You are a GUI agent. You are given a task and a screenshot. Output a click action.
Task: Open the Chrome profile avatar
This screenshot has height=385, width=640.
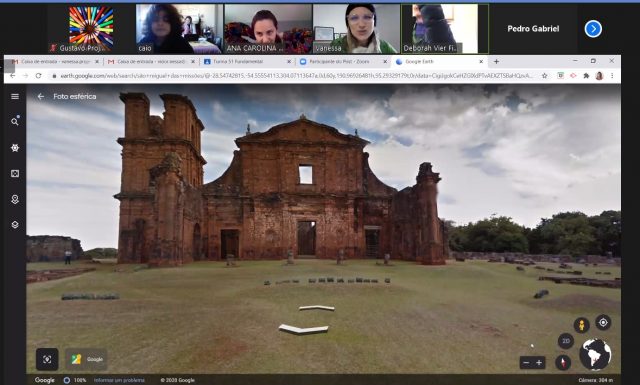click(599, 76)
